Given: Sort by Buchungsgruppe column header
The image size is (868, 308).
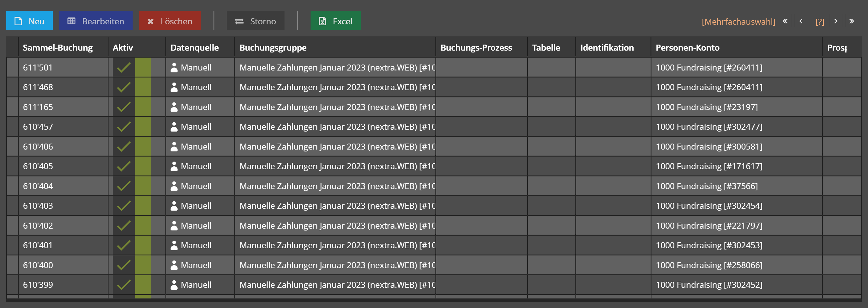Looking at the screenshot, I should point(273,47).
